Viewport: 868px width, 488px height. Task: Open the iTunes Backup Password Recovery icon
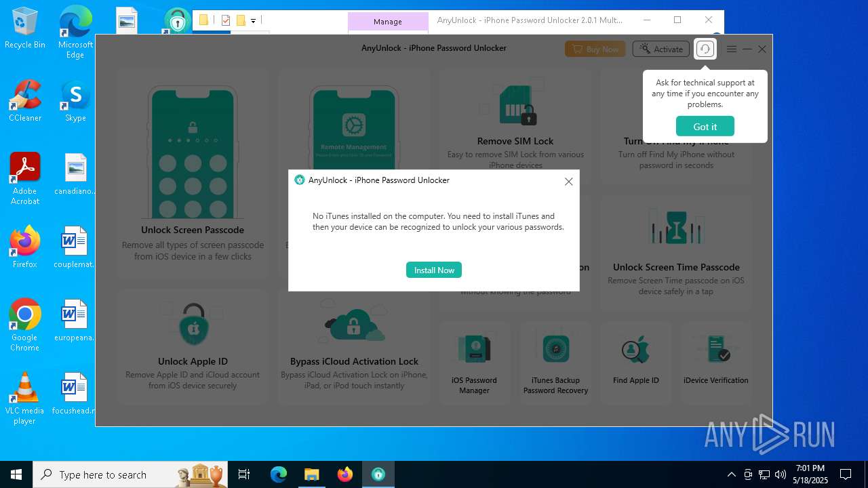click(x=555, y=348)
